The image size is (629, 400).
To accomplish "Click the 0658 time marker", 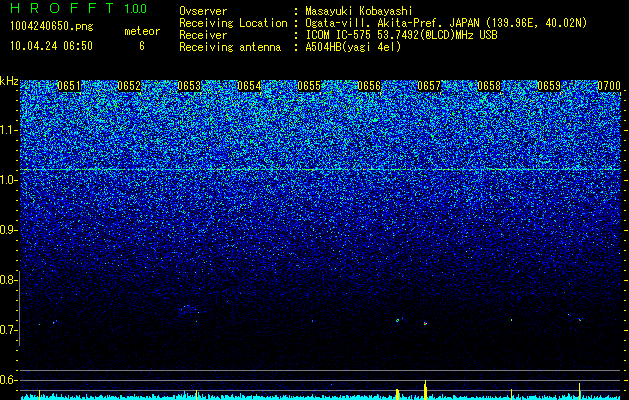I will click(x=489, y=86).
